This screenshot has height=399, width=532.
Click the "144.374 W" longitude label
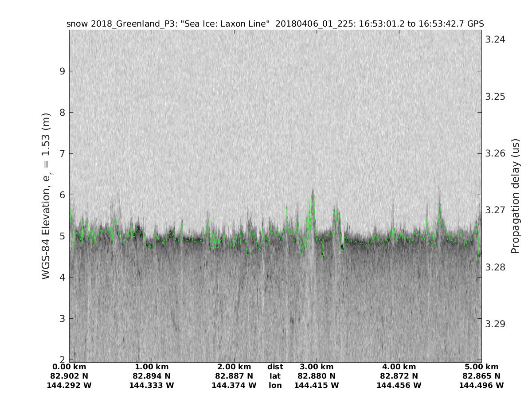click(234, 386)
